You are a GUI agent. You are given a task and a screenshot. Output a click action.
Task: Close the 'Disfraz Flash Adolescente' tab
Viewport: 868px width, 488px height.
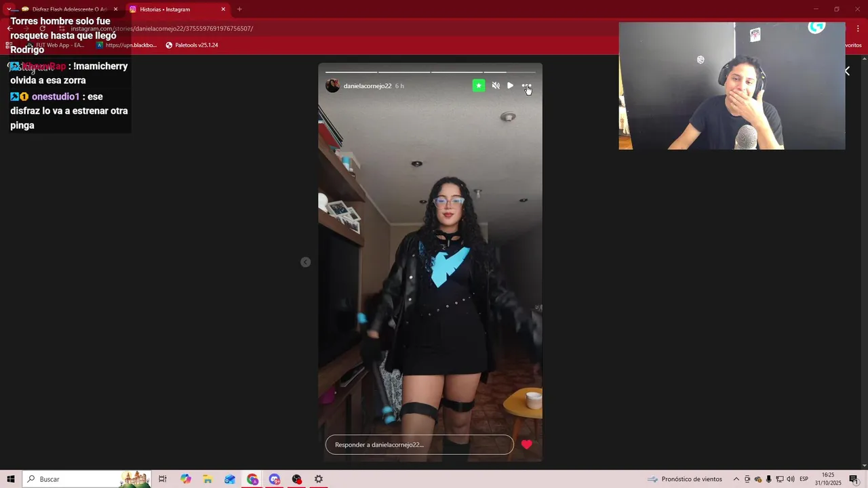pyautogui.click(x=116, y=9)
